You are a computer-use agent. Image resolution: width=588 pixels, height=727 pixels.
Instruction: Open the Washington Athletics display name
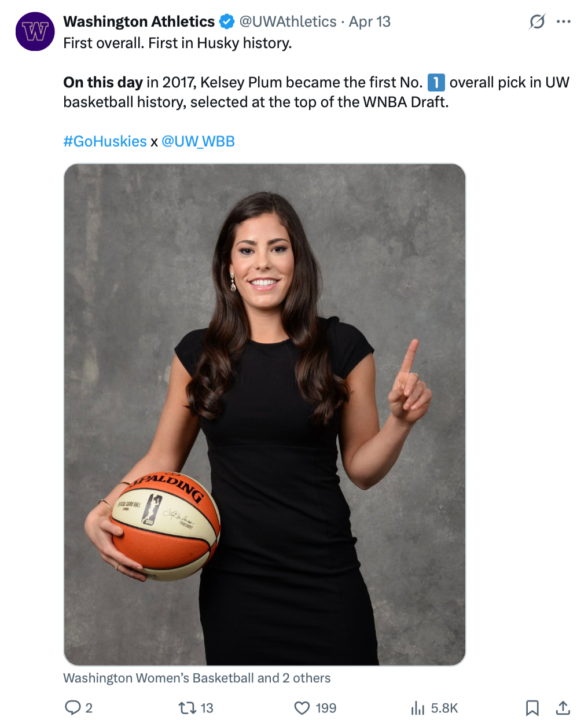[139, 22]
